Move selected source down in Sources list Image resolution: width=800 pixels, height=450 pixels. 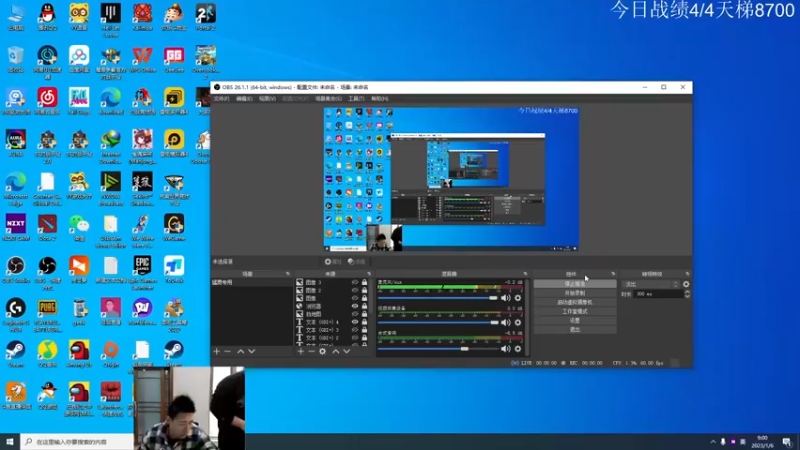coord(346,351)
